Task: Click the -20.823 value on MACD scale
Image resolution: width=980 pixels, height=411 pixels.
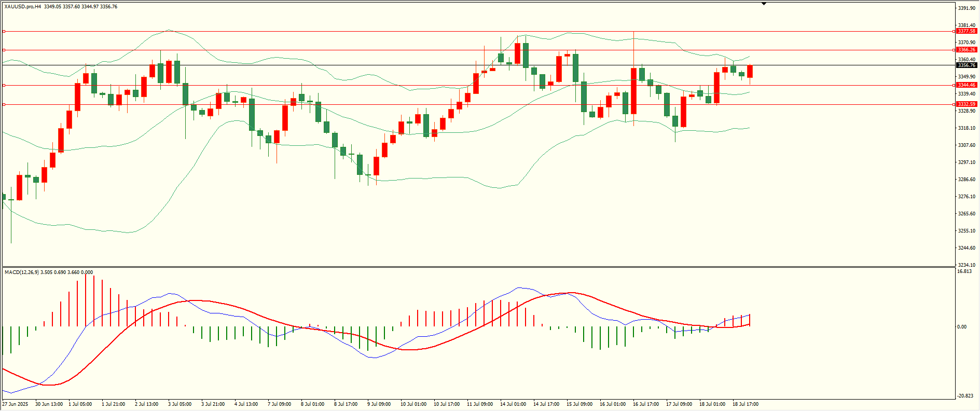Action: [x=965, y=396]
